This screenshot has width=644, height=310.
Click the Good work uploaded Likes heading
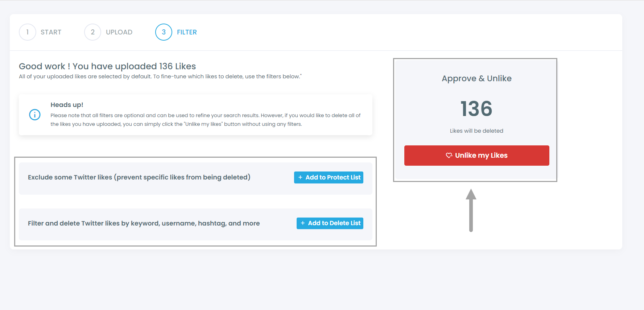click(107, 66)
